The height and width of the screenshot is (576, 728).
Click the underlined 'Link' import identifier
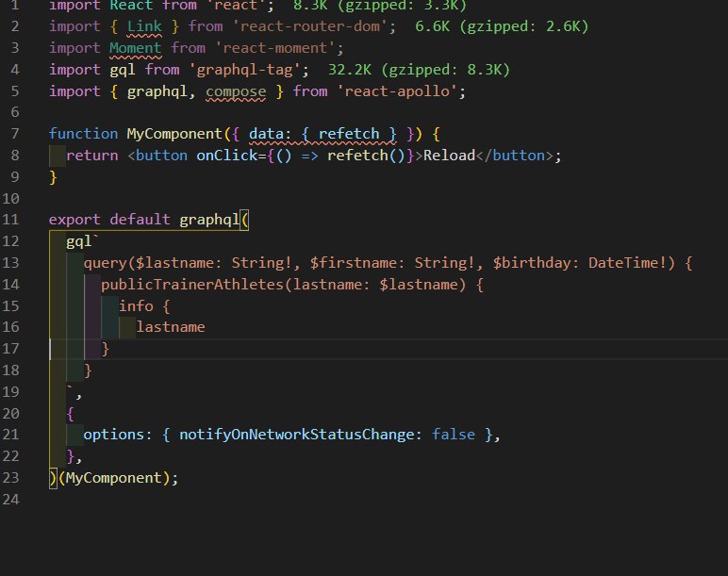point(144,26)
